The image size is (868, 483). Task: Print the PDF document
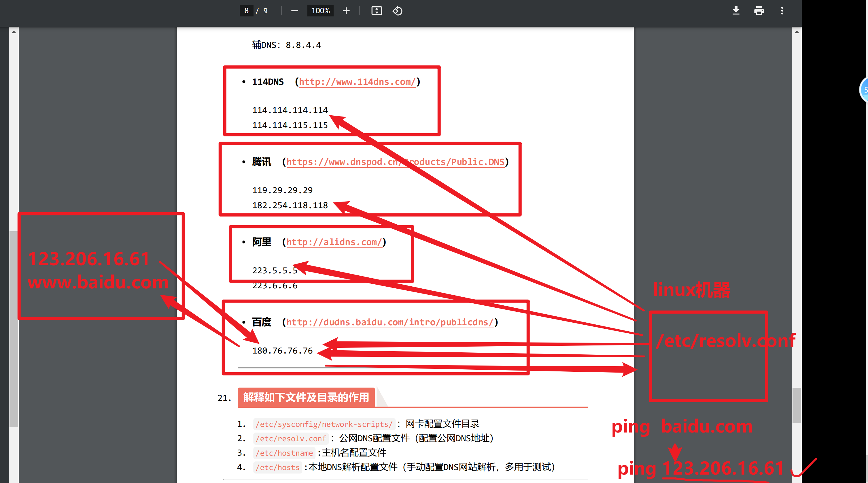tap(759, 11)
